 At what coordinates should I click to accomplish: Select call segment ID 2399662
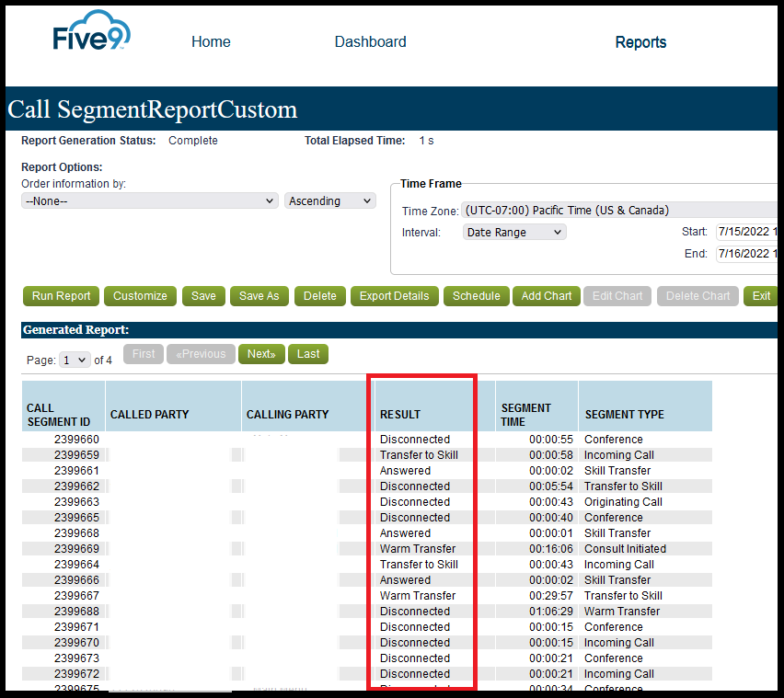pyautogui.click(x=76, y=486)
